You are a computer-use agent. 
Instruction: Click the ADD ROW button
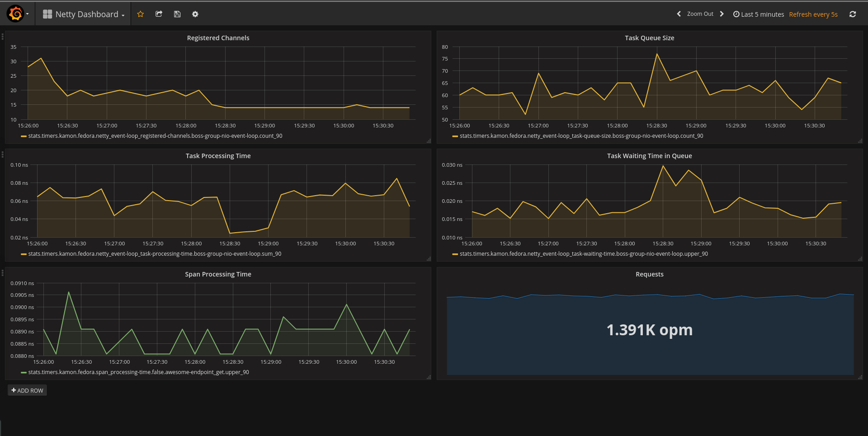tap(27, 390)
